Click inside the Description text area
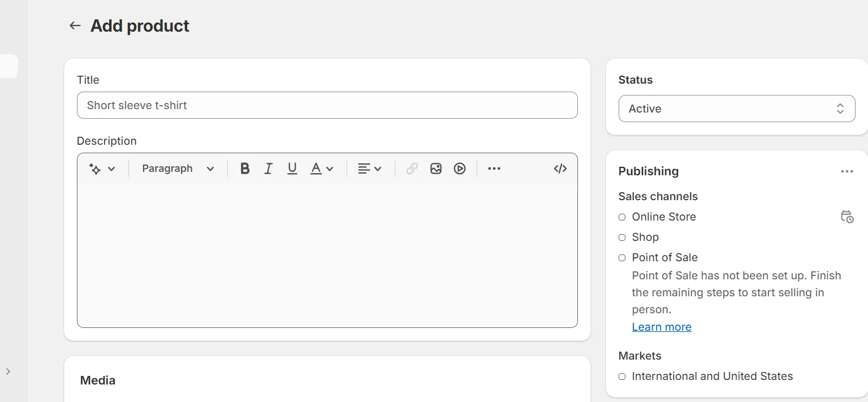This screenshot has width=868, height=402. pyautogui.click(x=327, y=254)
